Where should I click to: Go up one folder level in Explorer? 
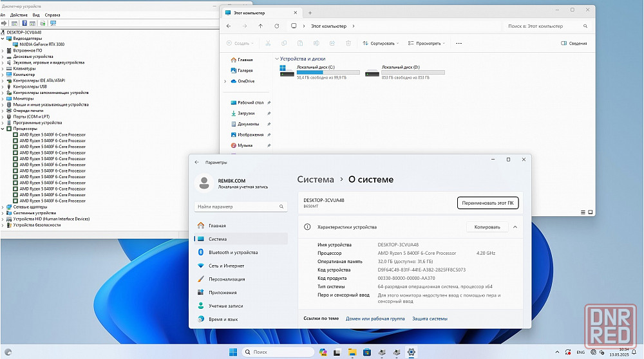[x=260, y=26]
